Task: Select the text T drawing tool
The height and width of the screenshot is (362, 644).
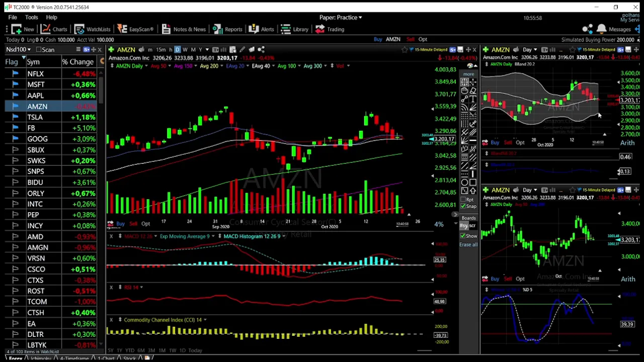Action: tap(473, 99)
